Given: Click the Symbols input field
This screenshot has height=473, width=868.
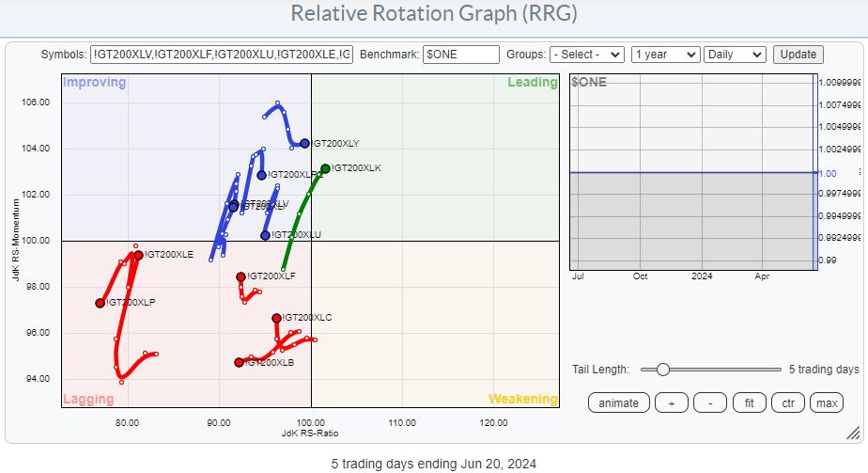Looking at the screenshot, I should [222, 55].
